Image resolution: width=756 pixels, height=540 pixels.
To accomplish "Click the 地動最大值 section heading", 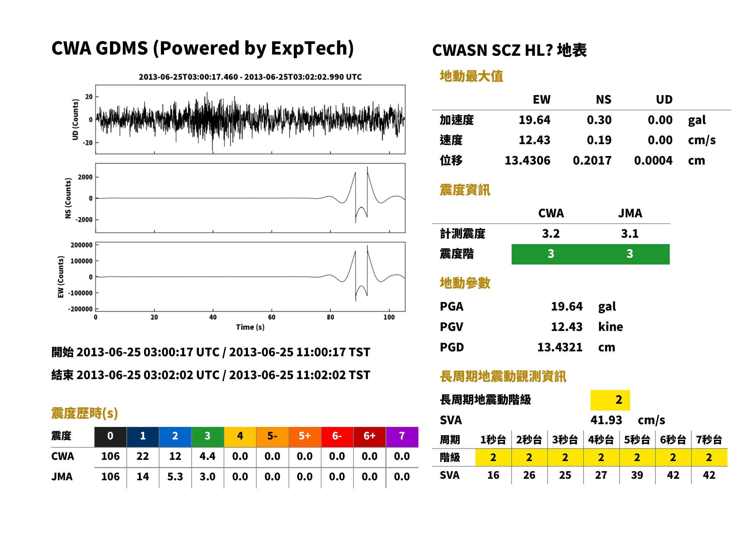I will click(x=471, y=76).
